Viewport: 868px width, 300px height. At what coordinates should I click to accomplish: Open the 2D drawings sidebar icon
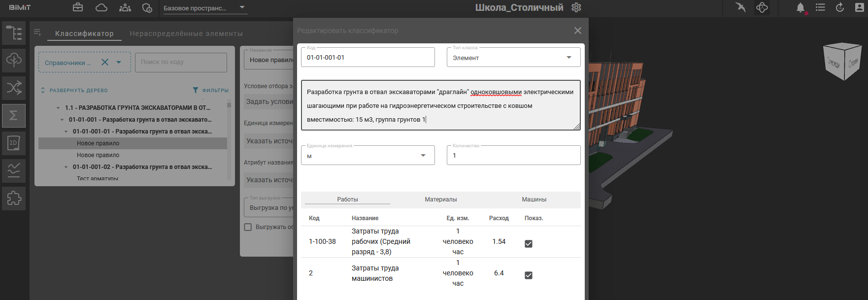tap(14, 143)
